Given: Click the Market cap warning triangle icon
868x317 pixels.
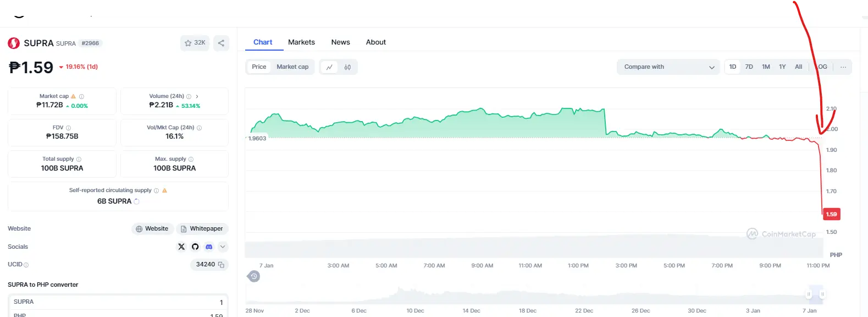Looking at the screenshot, I should click(x=74, y=96).
